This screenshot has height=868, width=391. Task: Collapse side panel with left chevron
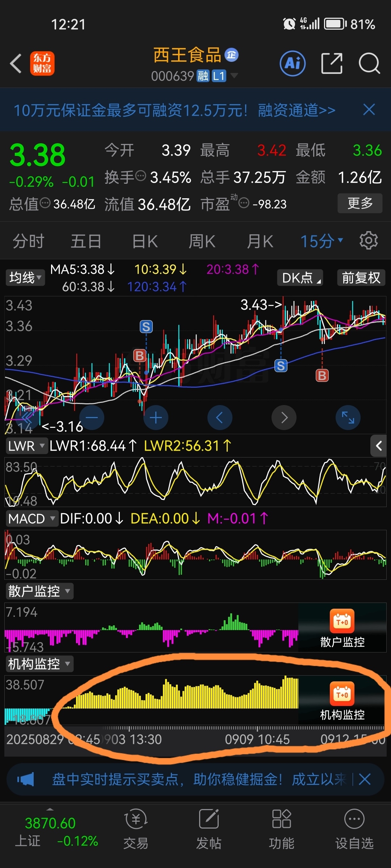tap(379, 446)
